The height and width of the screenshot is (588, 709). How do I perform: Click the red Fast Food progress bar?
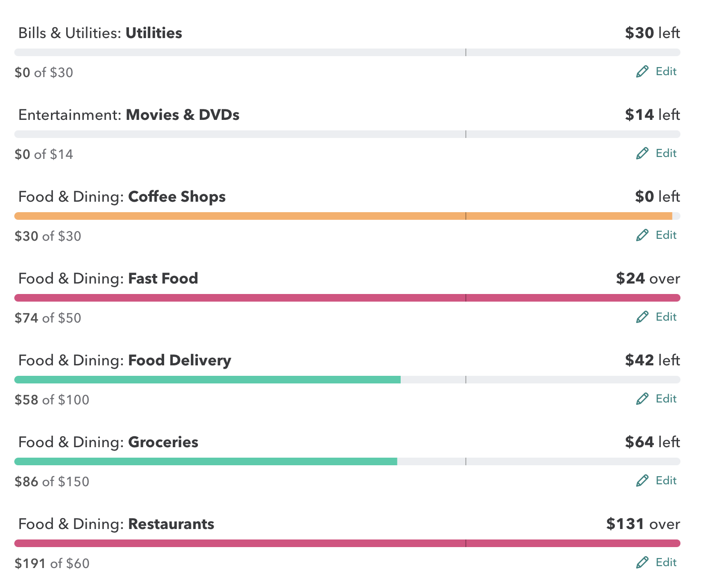tap(347, 298)
